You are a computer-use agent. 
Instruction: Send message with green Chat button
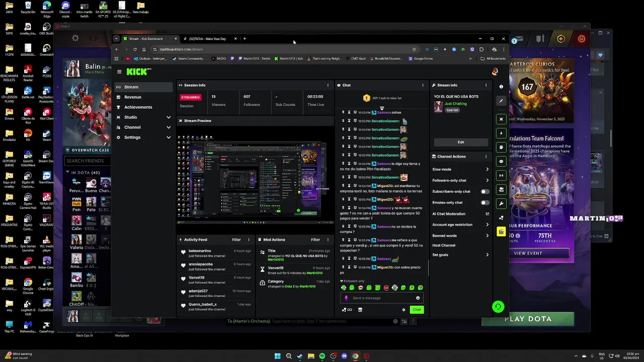coord(417,310)
